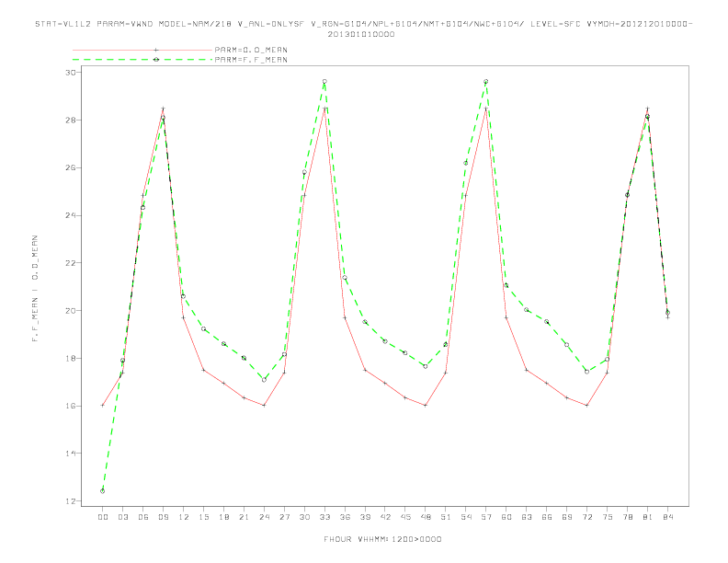
Task: Select the green F.F_MEAN point at hour 54
Action: pyautogui.click(x=466, y=163)
